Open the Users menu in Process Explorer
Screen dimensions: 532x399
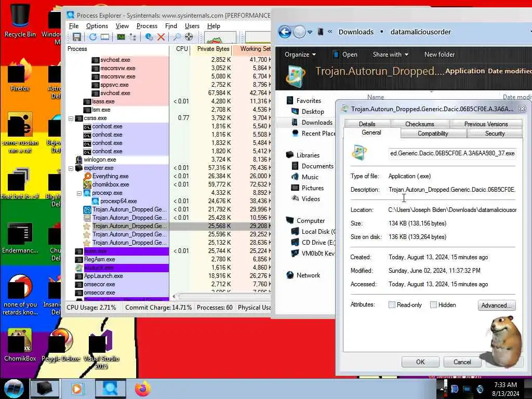[192, 26]
